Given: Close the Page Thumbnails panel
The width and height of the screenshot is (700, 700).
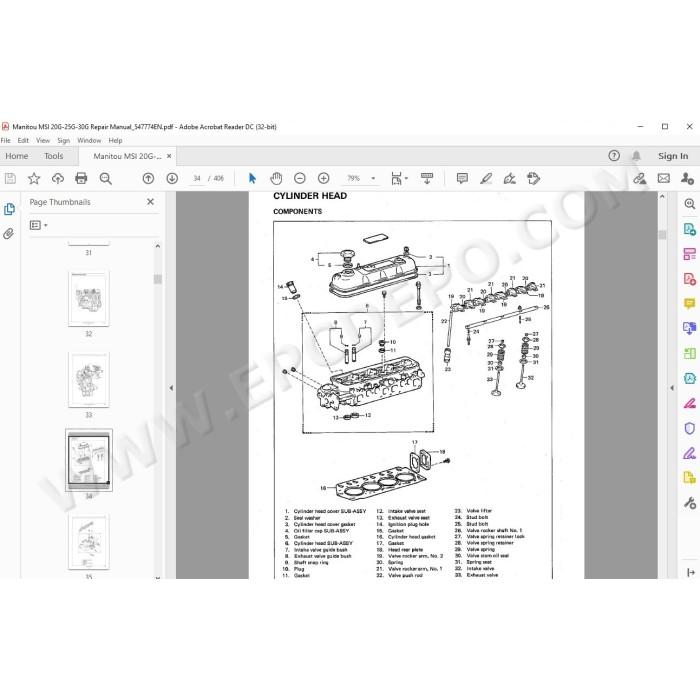Looking at the screenshot, I should 150,202.
